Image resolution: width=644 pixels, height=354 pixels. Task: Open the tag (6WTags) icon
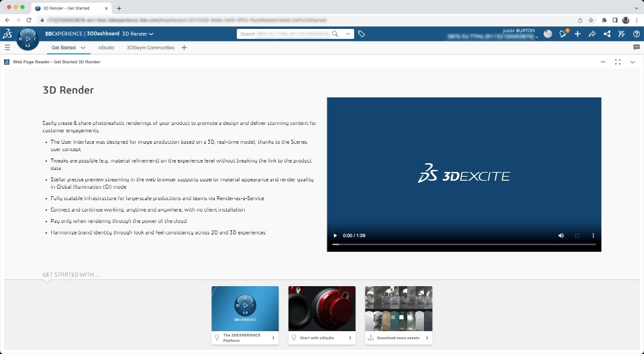click(x=362, y=34)
